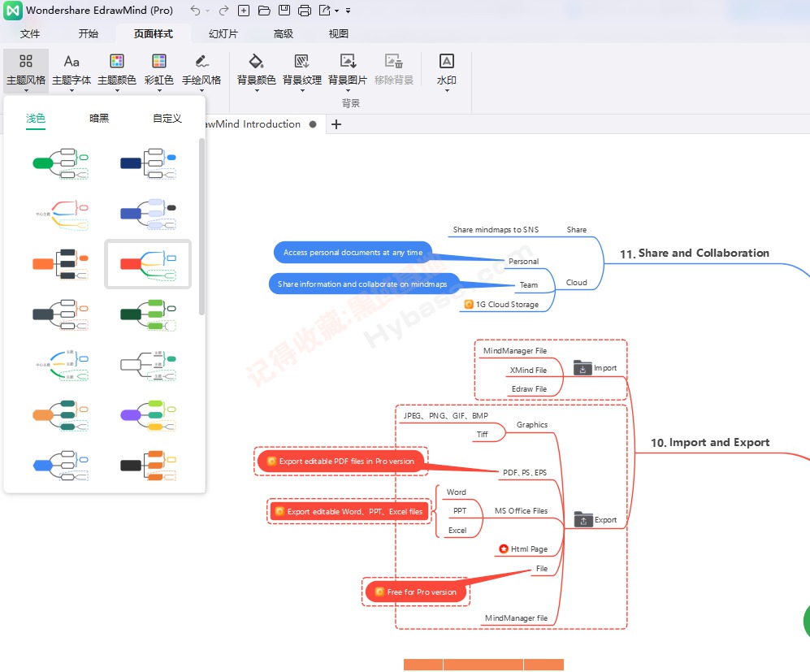The width and height of the screenshot is (810, 672).
Task: Select Cloud node
Action: pos(577,283)
